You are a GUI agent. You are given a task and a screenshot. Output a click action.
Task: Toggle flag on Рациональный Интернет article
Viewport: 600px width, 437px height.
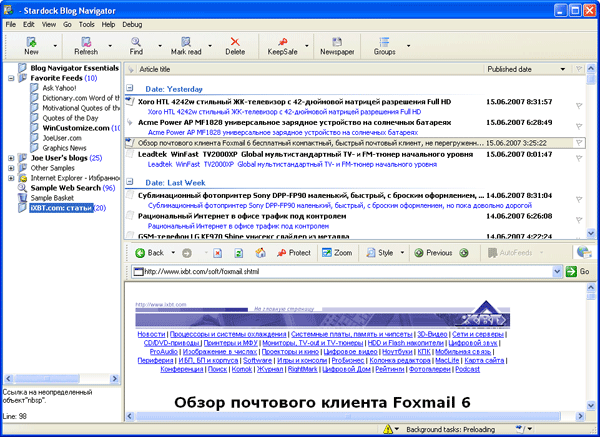(579, 220)
